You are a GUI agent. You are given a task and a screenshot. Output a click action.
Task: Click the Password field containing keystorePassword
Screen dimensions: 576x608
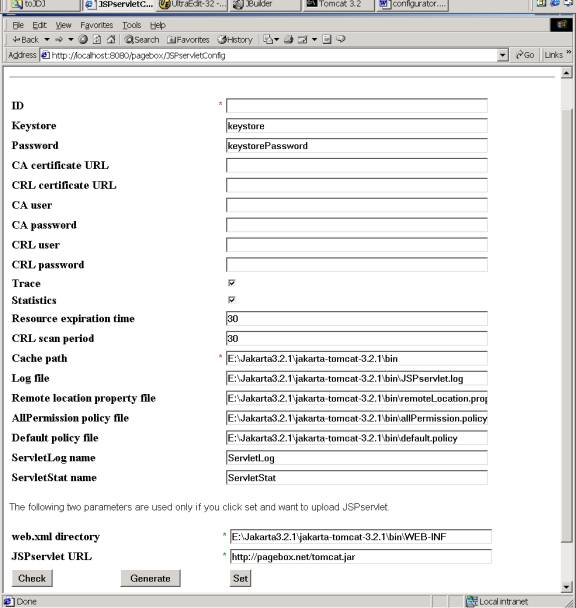[x=356, y=145]
